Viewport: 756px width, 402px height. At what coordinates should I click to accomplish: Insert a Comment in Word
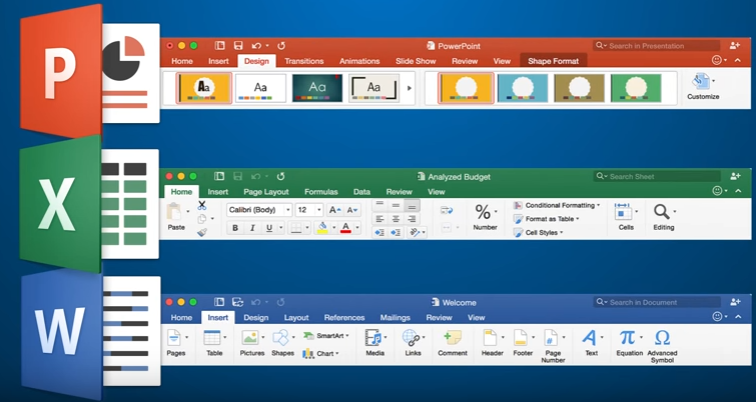click(x=452, y=338)
